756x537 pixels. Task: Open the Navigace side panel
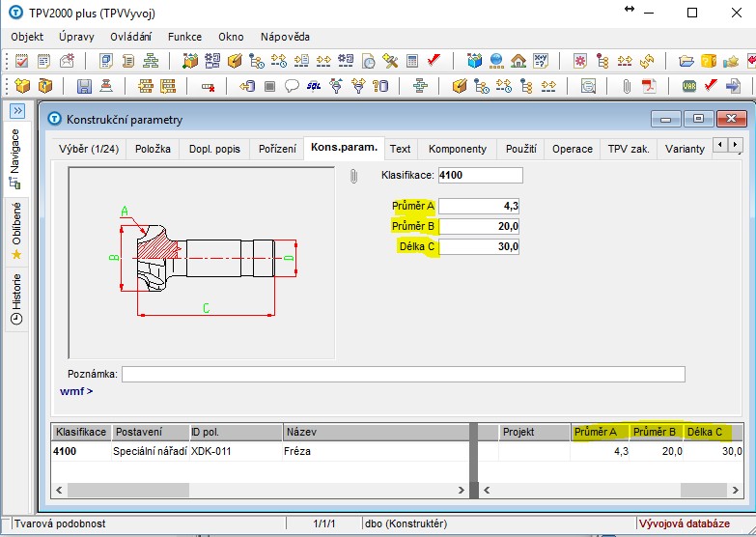(15, 158)
